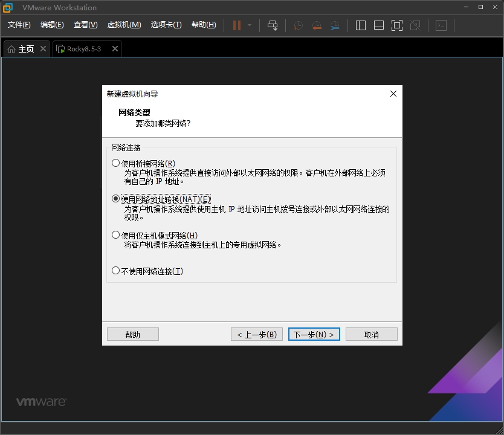Toggle the thumbnail bar view icon
The height and width of the screenshot is (435, 504).
tap(379, 25)
